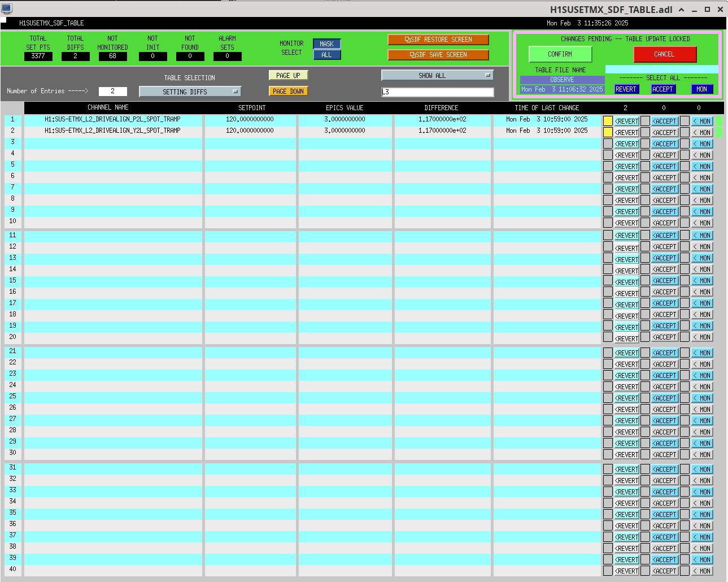Click the TOTAL DIFFS value 2
This screenshot has height=582, width=728.
[x=75, y=56]
